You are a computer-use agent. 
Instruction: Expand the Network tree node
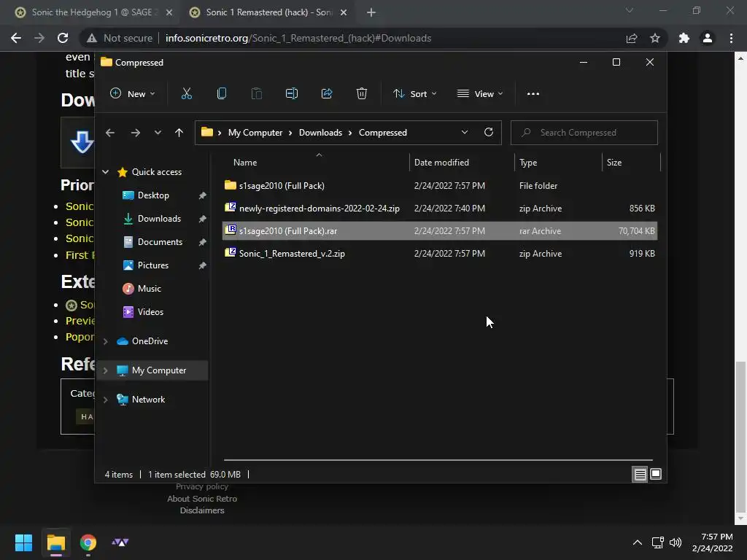click(105, 400)
